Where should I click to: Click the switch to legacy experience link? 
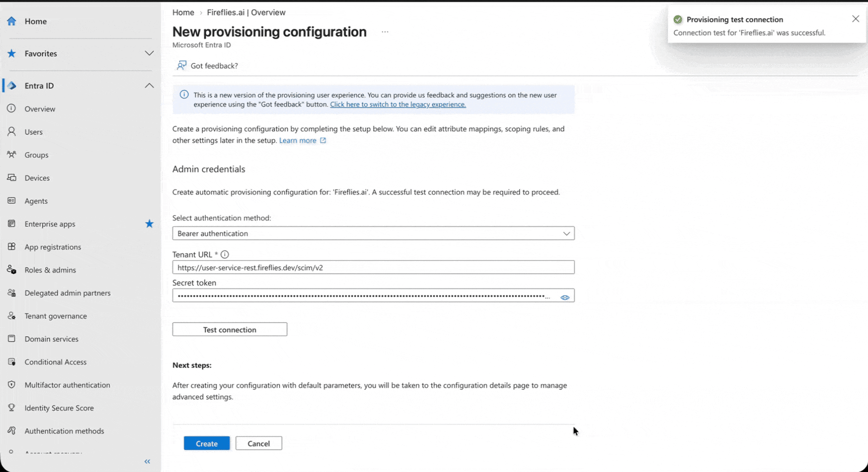pos(398,104)
